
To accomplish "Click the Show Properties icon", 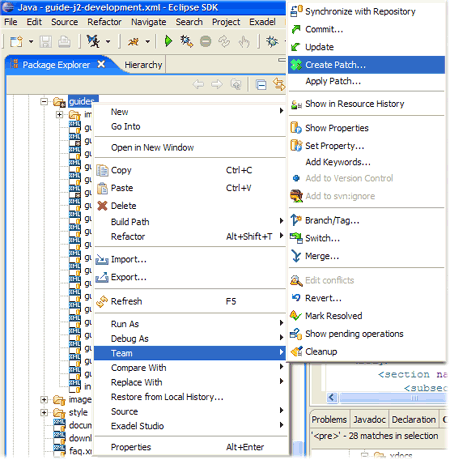I will pos(296,128).
